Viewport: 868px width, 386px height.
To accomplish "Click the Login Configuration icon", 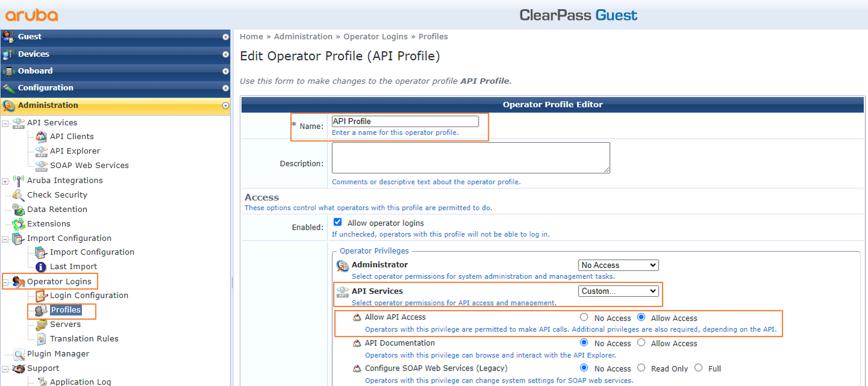I will [41, 296].
